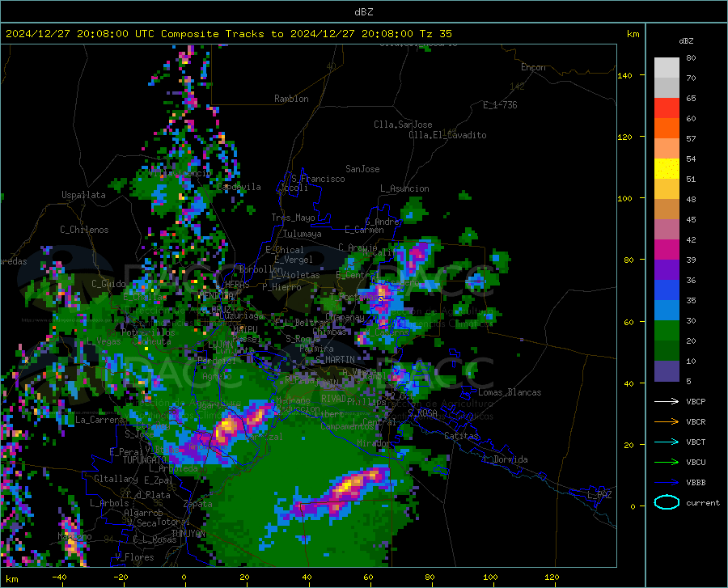Click the 'current' legend label
Image resolution: width=728 pixels, height=588 pixels.
coord(703,502)
